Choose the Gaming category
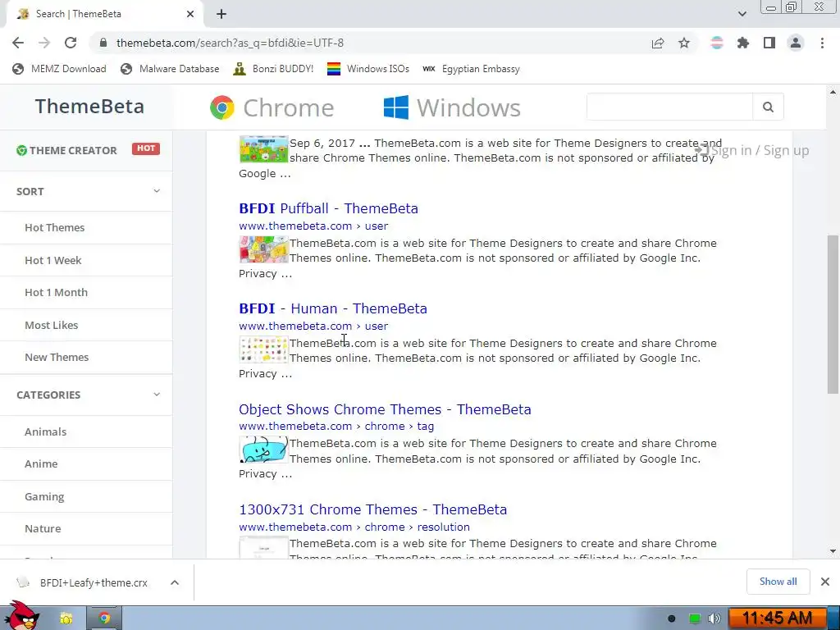Viewport: 840px width, 630px height. pyautogui.click(x=44, y=496)
